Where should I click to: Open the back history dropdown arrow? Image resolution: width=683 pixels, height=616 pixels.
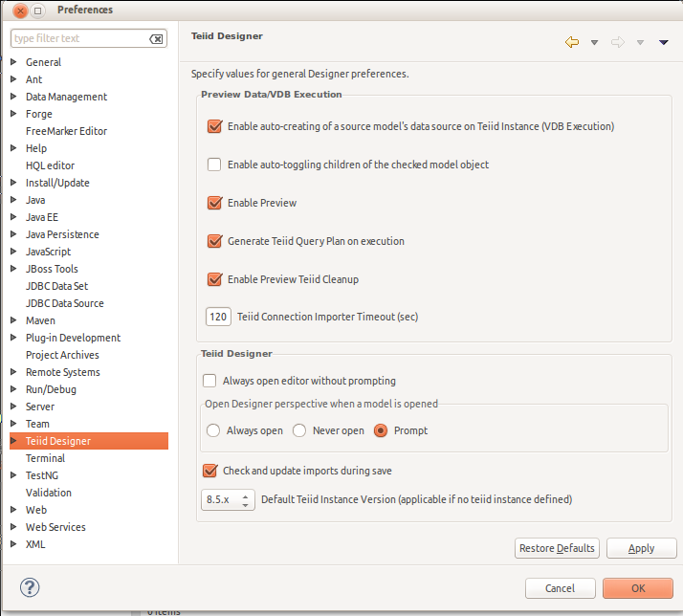(x=594, y=42)
